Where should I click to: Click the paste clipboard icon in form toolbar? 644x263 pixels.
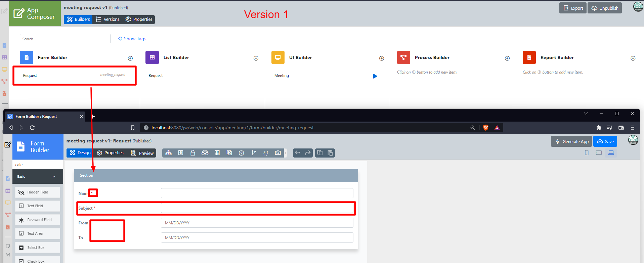[x=330, y=153]
